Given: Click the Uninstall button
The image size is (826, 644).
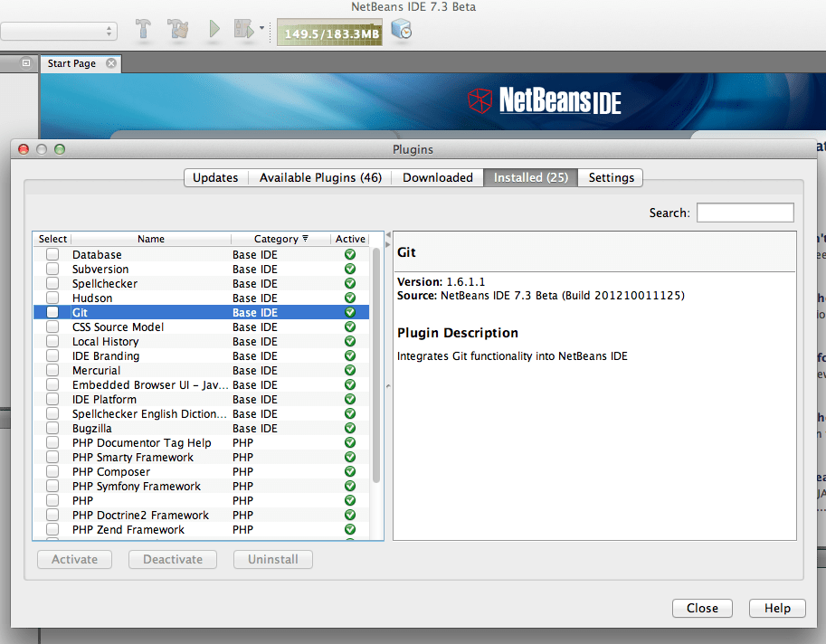Looking at the screenshot, I should [272, 559].
